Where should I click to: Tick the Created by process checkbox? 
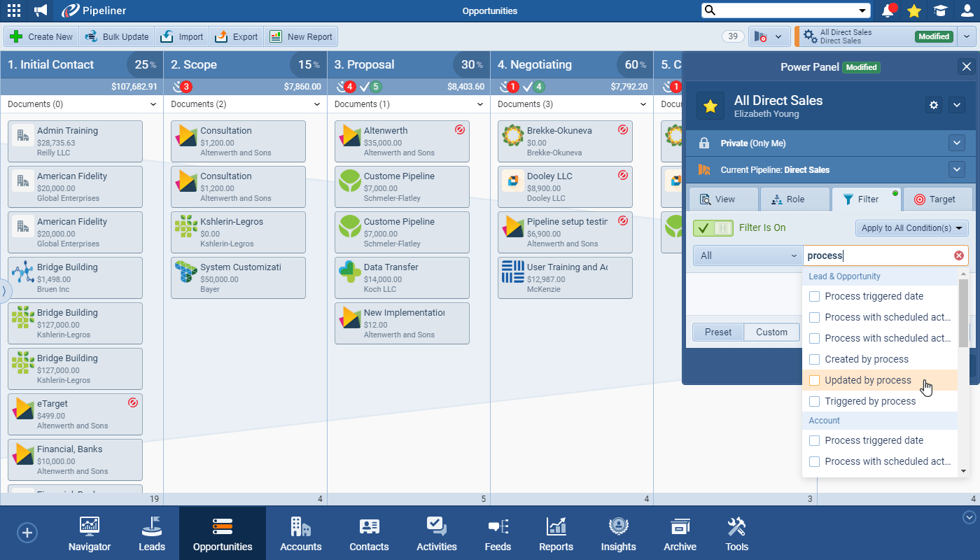tap(814, 359)
